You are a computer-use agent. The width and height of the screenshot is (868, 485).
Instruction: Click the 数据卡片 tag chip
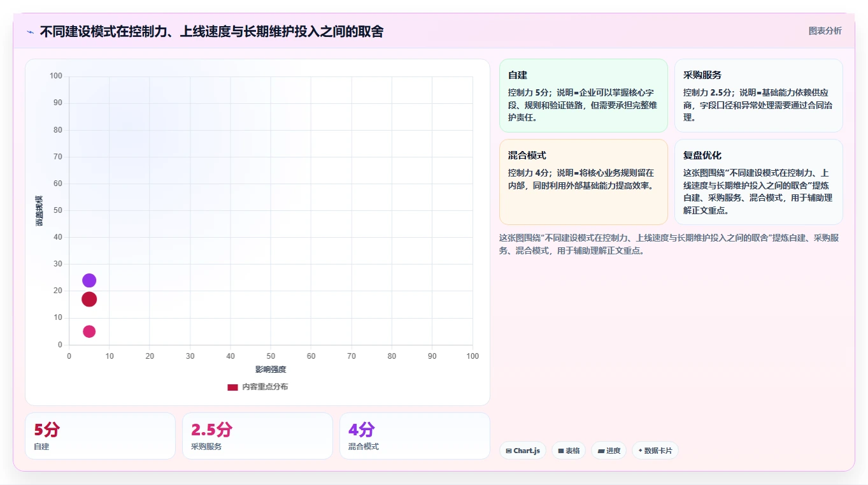tap(655, 451)
